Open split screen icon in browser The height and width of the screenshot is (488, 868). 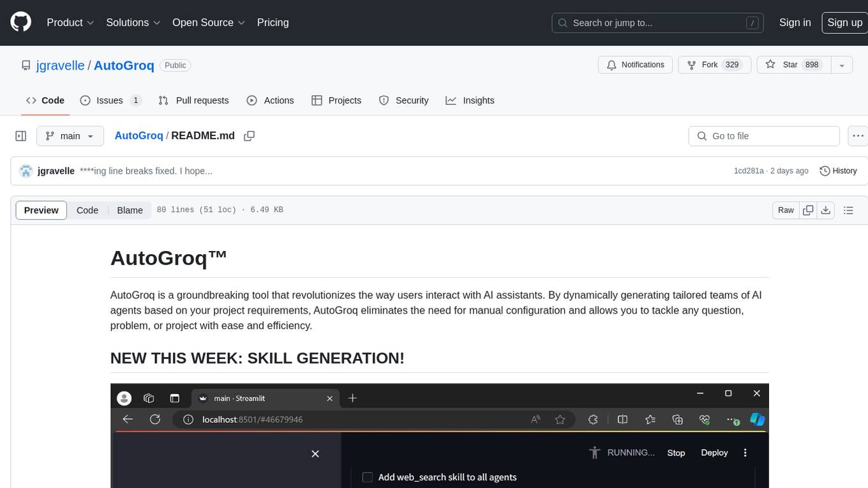(x=622, y=420)
